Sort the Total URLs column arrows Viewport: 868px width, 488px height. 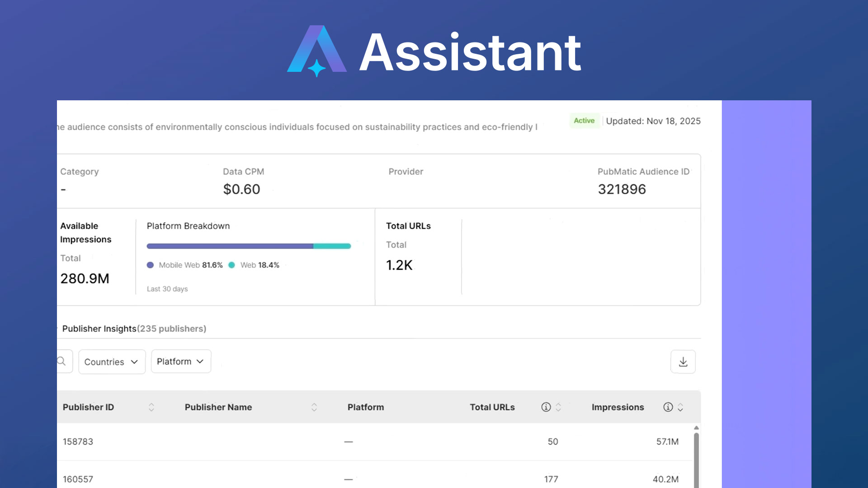tap(558, 407)
